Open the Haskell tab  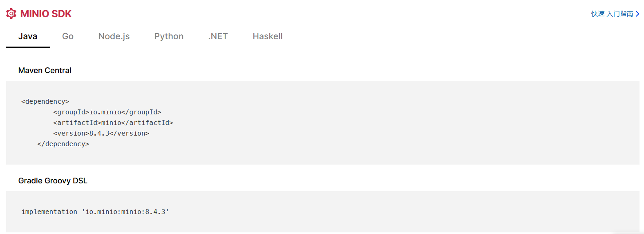(268, 36)
